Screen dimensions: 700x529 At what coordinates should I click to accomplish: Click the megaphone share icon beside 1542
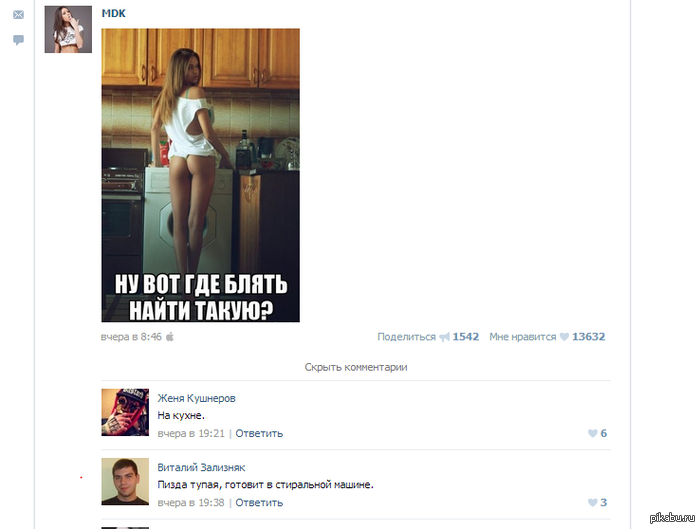click(444, 337)
